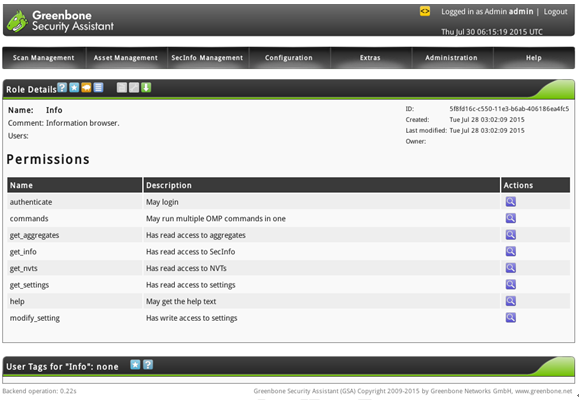Click the 'Information browser.' comment text
The height and width of the screenshot is (400, 579).
[x=83, y=123]
